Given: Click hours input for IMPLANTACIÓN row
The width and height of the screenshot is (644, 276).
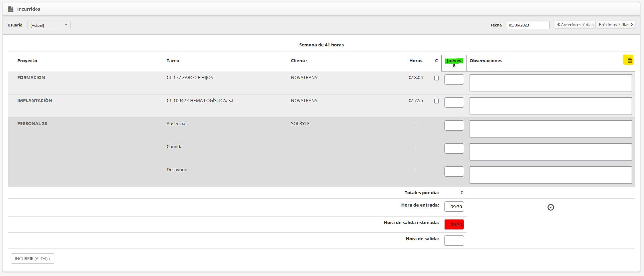Looking at the screenshot, I should click(454, 102).
